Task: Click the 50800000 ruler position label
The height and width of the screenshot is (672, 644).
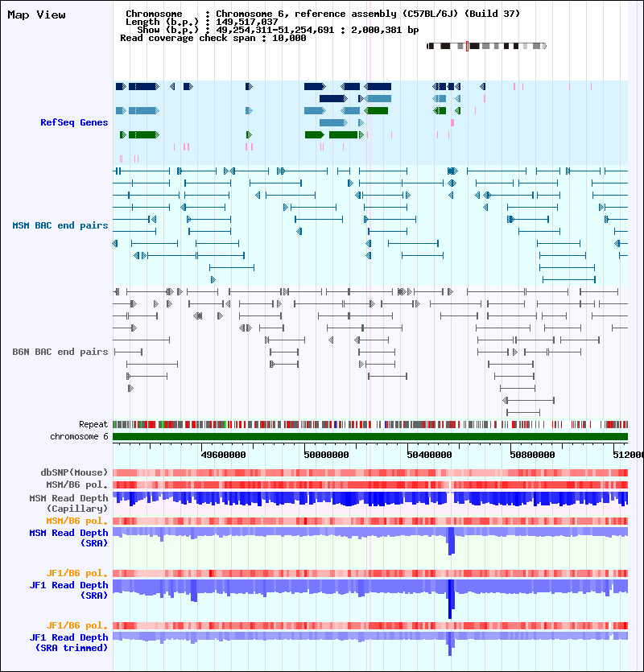Action: coord(532,455)
